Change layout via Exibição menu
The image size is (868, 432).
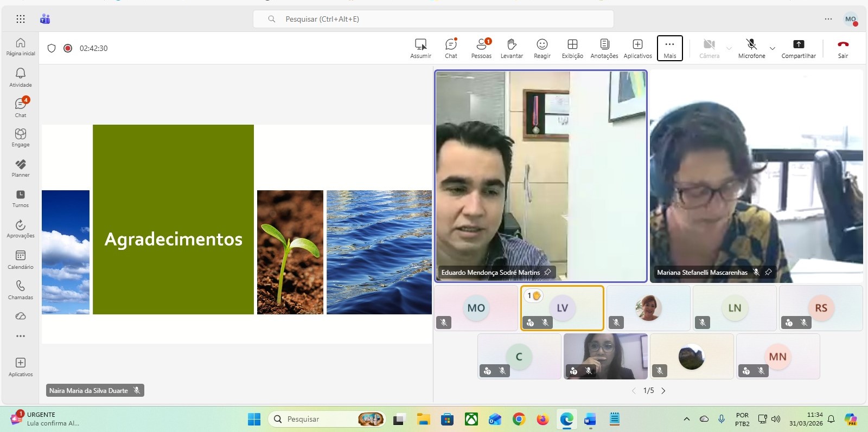572,48
